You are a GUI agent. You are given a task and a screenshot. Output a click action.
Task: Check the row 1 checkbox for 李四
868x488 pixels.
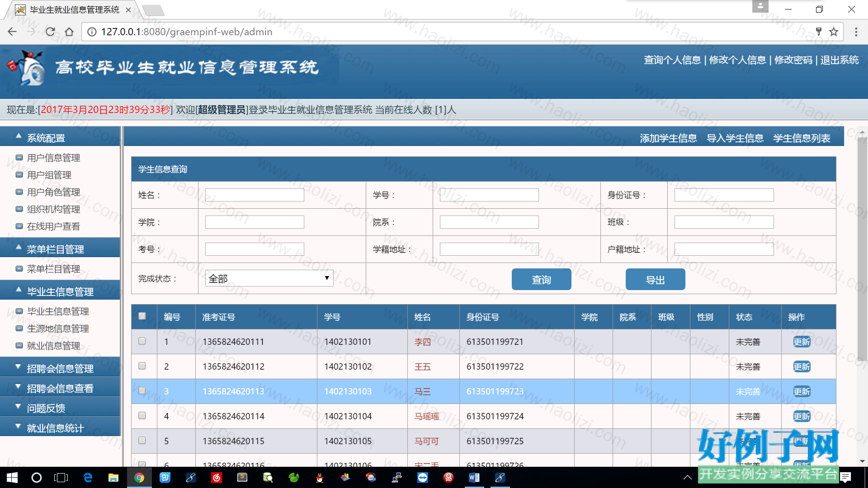click(x=142, y=341)
